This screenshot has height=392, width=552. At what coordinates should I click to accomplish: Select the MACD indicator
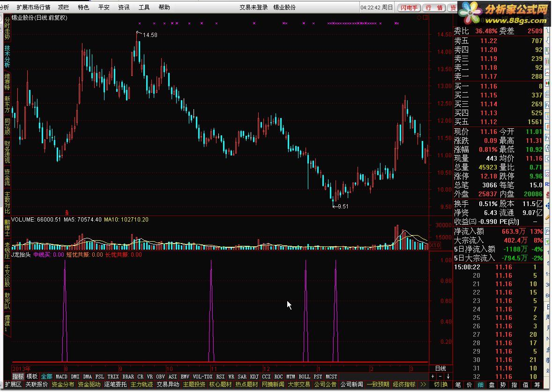tap(61, 377)
